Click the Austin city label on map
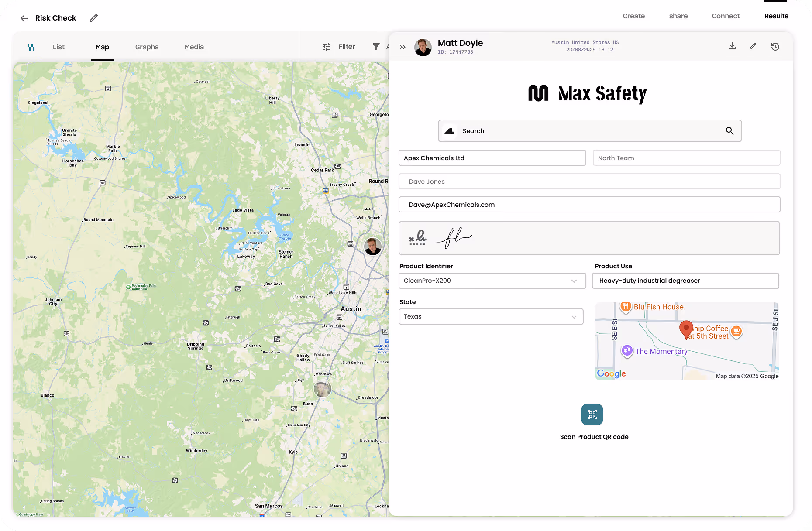 (351, 309)
